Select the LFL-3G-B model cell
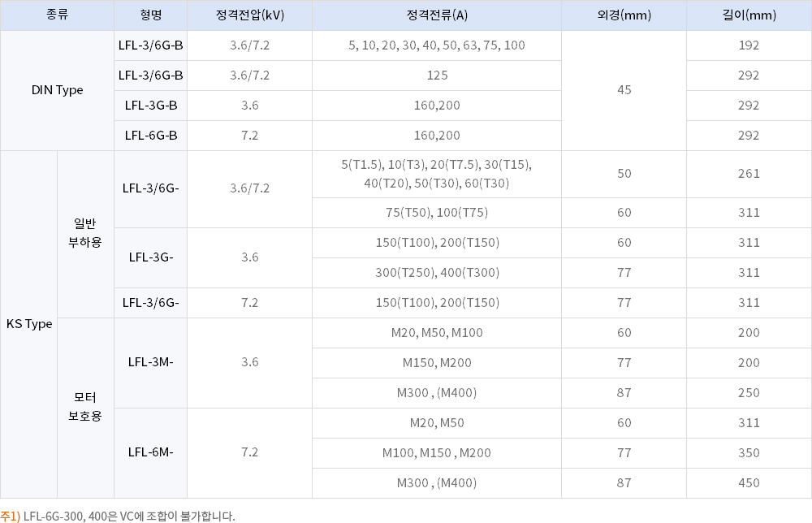812x523 pixels. click(x=151, y=106)
